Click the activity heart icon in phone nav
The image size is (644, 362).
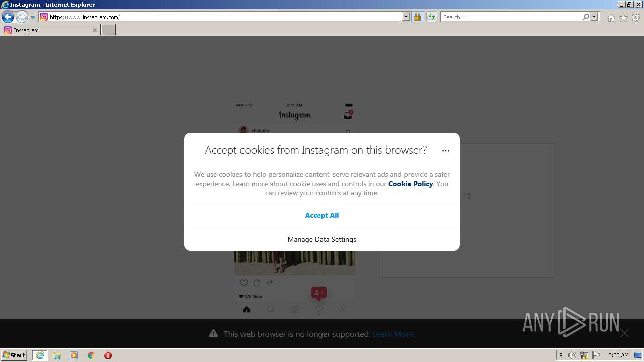click(x=319, y=310)
